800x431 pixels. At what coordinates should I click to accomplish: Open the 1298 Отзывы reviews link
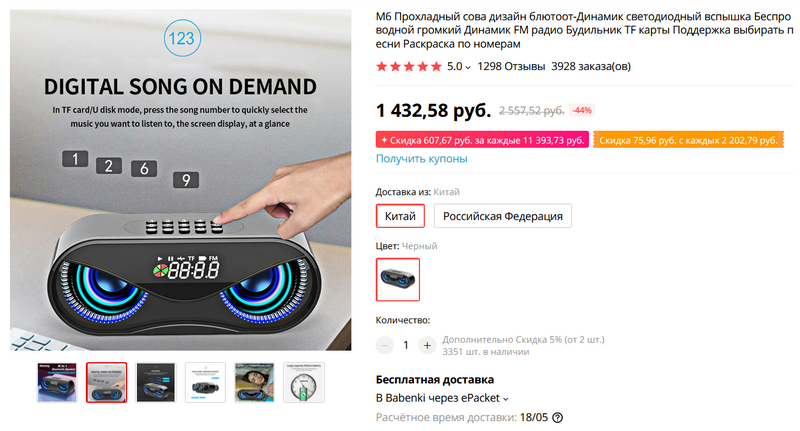511,66
